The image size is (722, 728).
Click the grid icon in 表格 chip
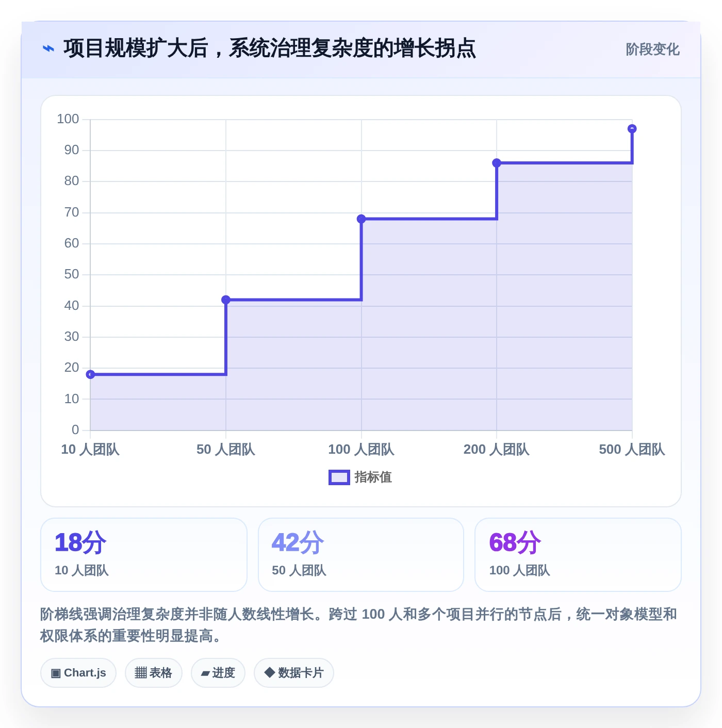point(141,673)
